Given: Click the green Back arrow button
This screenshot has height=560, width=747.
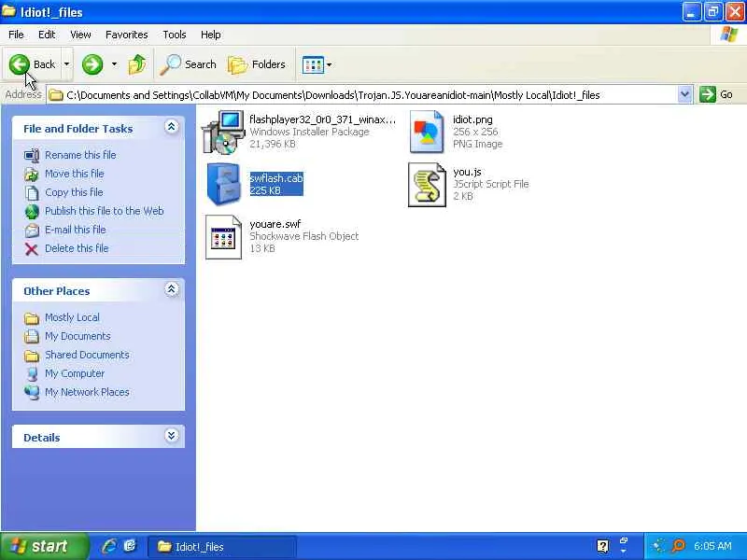Looking at the screenshot, I should (x=20, y=64).
